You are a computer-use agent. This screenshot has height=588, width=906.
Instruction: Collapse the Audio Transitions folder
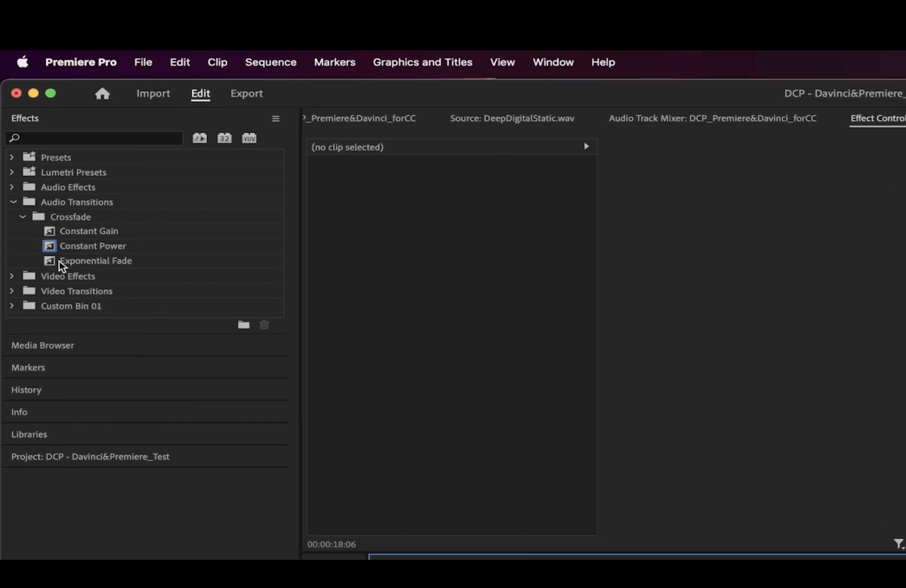pyautogui.click(x=13, y=202)
